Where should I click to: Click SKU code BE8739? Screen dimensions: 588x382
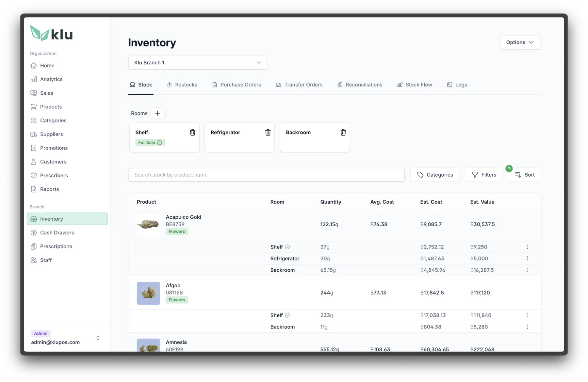(x=175, y=224)
